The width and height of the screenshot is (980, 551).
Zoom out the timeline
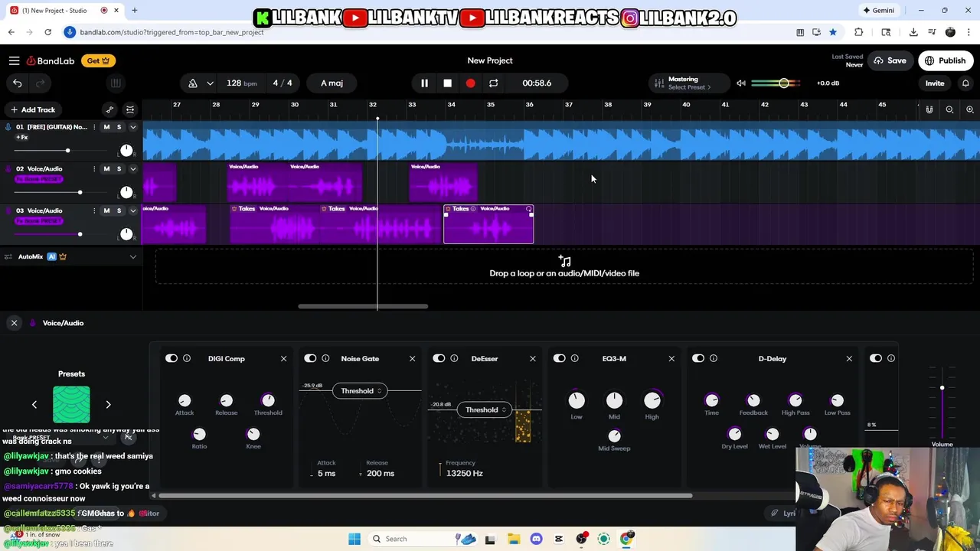[949, 109]
